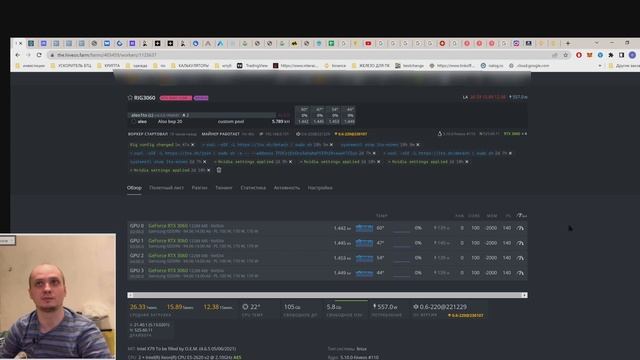
Task: Open a new browser tab with plus
Action: pos(568,43)
